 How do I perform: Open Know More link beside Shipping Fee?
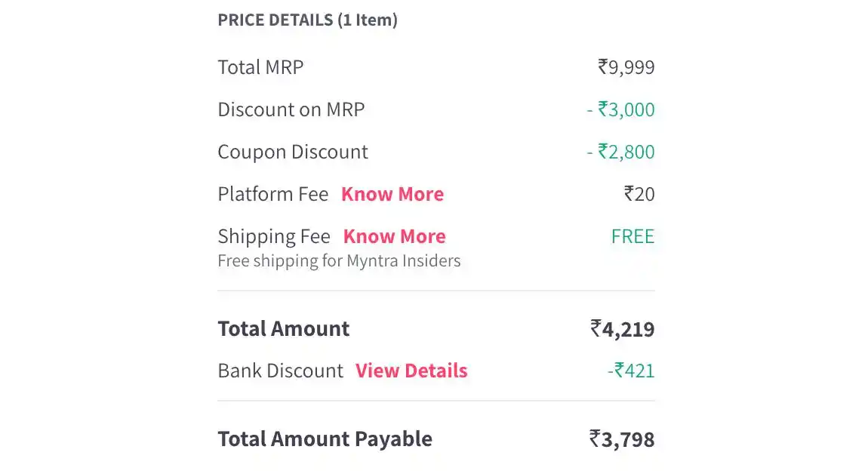pyautogui.click(x=395, y=236)
